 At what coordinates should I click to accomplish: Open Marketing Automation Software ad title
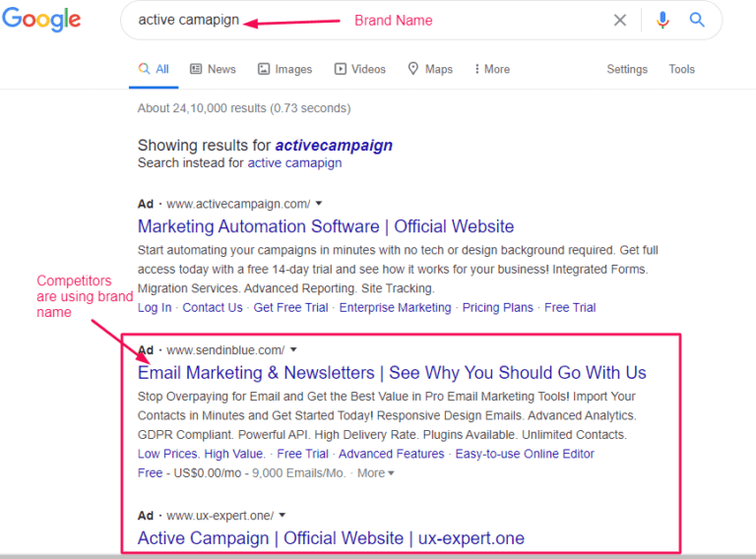click(326, 226)
